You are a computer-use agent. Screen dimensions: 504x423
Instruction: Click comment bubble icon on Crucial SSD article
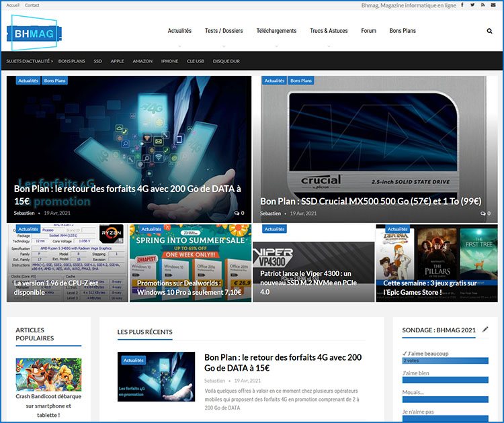tap(483, 213)
